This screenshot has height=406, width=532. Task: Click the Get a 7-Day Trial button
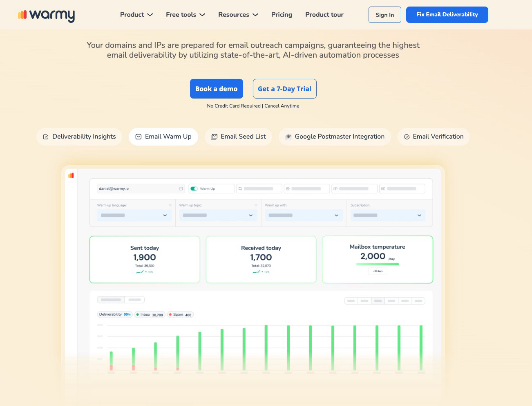point(284,89)
